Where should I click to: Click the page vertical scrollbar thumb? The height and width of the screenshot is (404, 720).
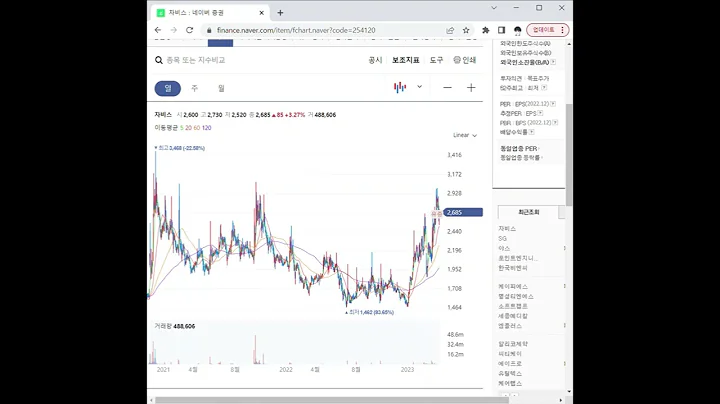569,155
